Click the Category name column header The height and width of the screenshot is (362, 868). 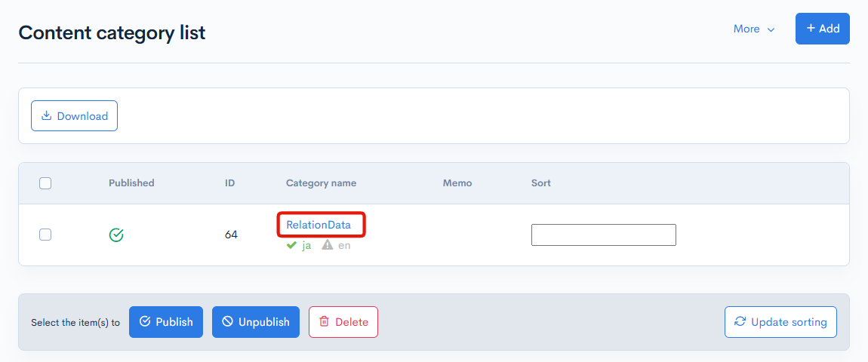pos(321,183)
